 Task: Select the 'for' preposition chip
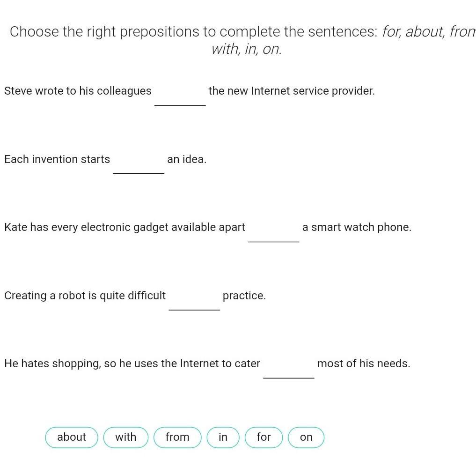(x=264, y=437)
